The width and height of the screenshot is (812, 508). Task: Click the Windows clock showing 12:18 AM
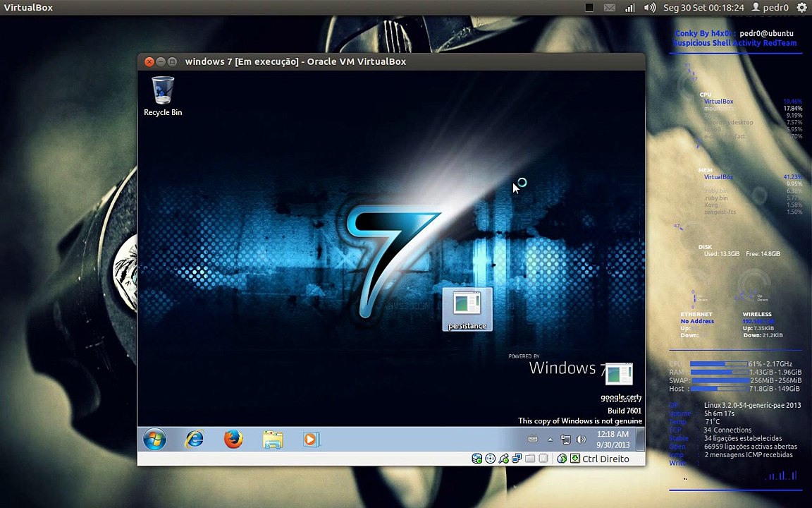click(613, 440)
